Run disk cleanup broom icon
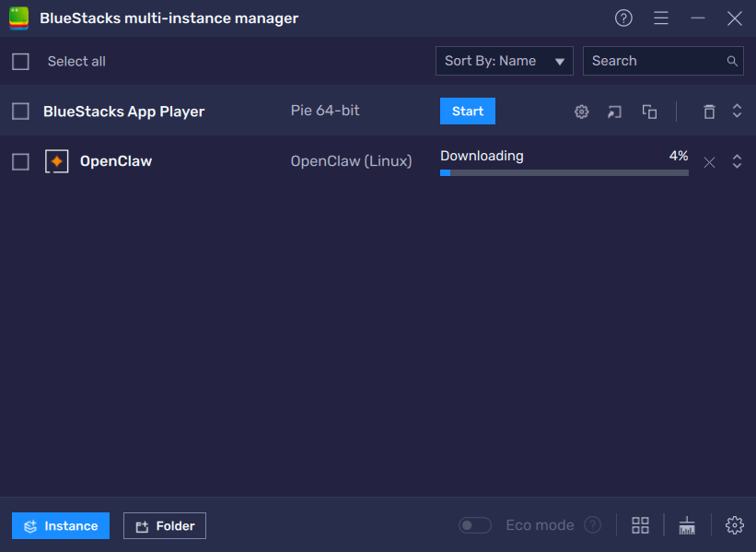This screenshot has width=756, height=552. tap(687, 525)
